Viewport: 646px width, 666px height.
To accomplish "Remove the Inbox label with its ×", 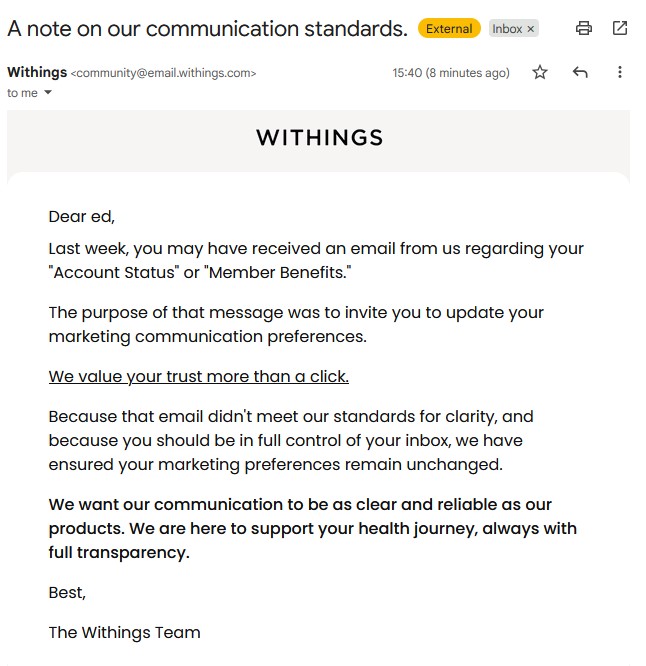I will (x=531, y=29).
